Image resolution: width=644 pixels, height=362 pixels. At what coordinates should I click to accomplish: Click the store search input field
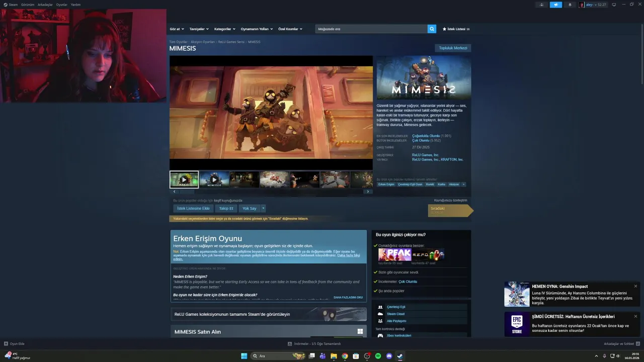[x=371, y=29]
